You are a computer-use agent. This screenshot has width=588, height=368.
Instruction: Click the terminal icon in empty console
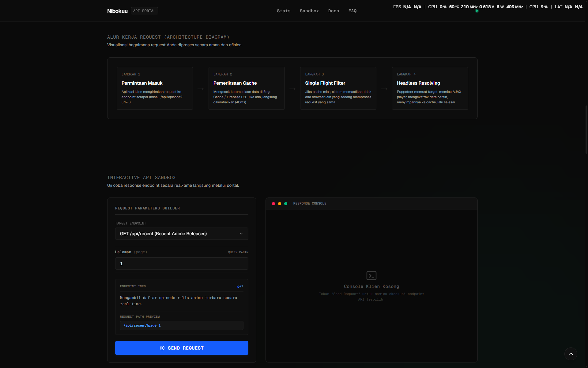click(371, 276)
